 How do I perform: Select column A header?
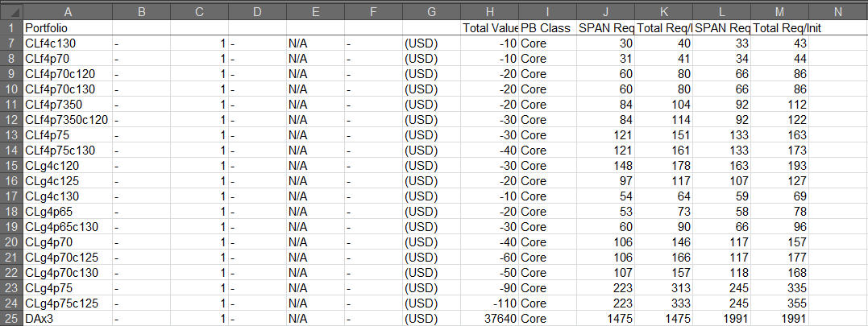pos(68,11)
